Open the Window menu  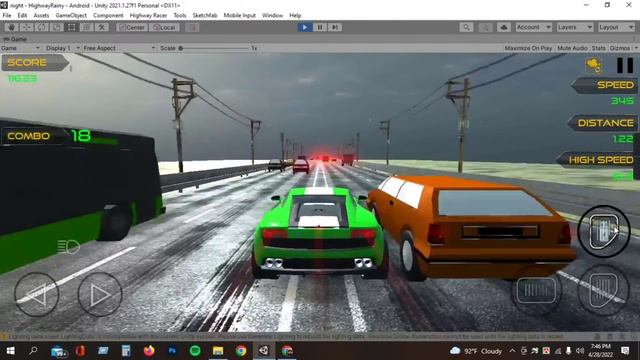click(272, 16)
